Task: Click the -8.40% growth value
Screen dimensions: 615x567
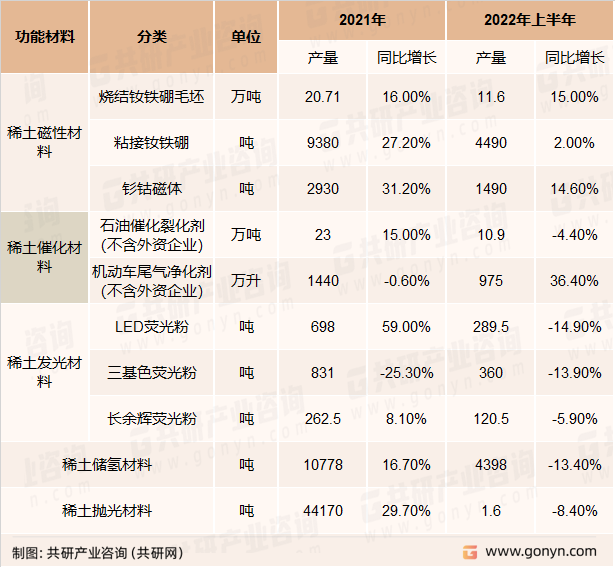Action: click(x=575, y=511)
